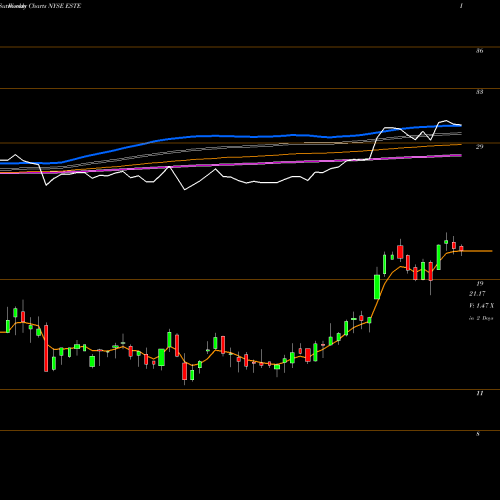The height and width of the screenshot is (500, 500).
Task: Click the last price value 21.17
Action: coord(477,294)
